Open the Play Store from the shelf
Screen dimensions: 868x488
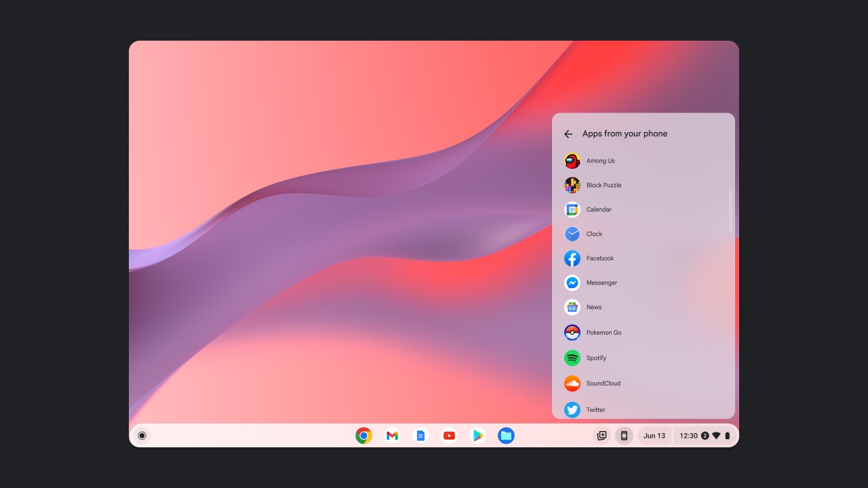tap(477, 435)
